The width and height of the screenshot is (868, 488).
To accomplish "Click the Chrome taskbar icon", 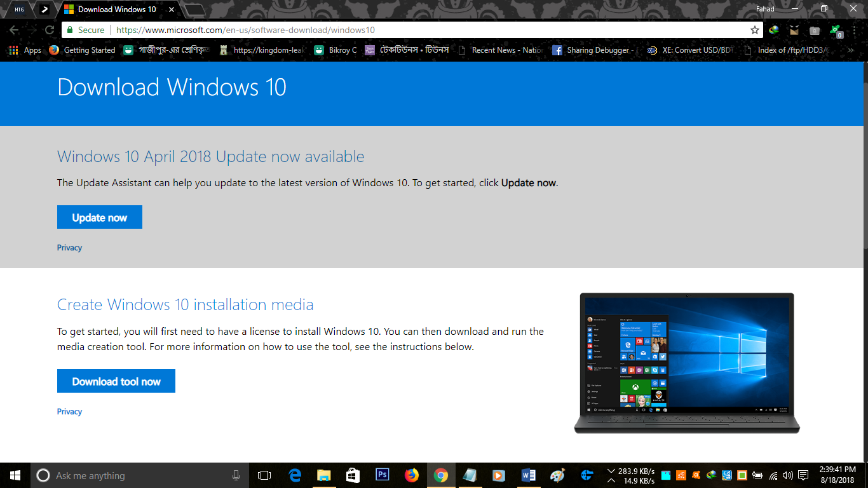I will point(441,475).
